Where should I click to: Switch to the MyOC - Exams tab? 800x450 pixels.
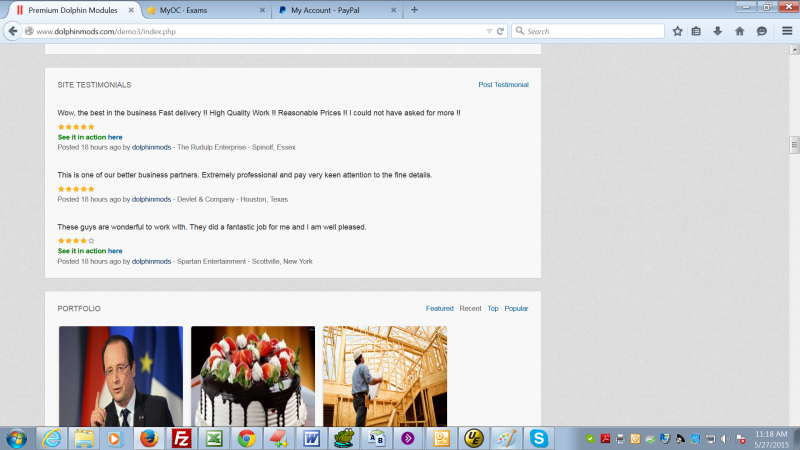pos(205,10)
